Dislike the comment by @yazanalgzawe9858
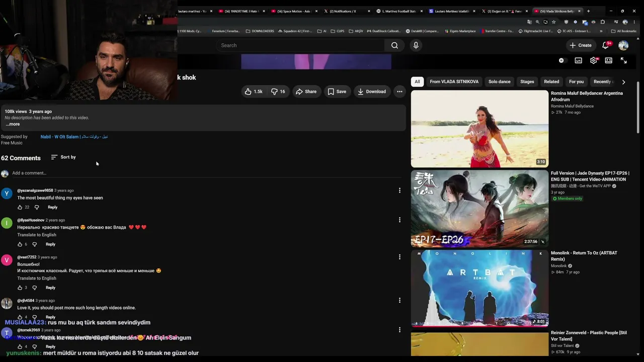The image size is (644, 362). tap(37, 207)
